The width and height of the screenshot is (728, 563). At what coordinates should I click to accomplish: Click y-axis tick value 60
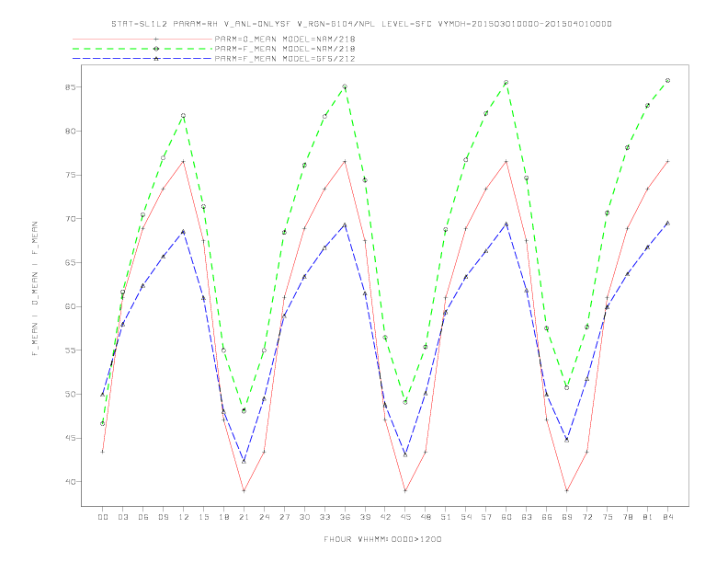pyautogui.click(x=71, y=306)
